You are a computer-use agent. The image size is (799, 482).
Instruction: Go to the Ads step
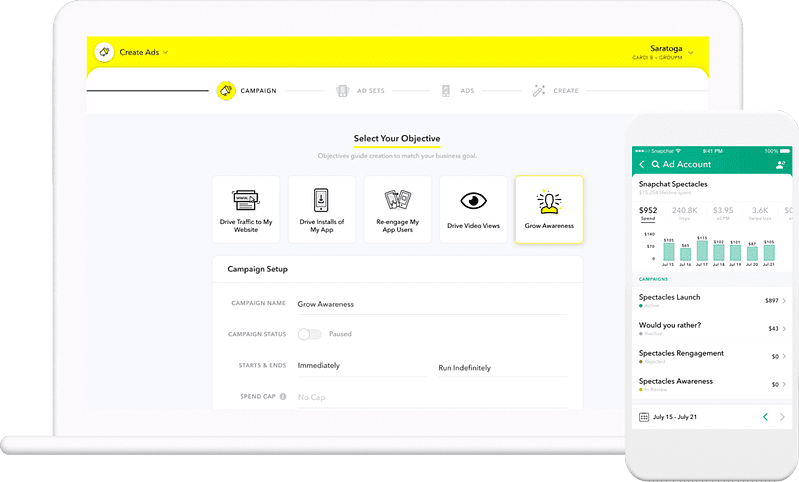458,91
